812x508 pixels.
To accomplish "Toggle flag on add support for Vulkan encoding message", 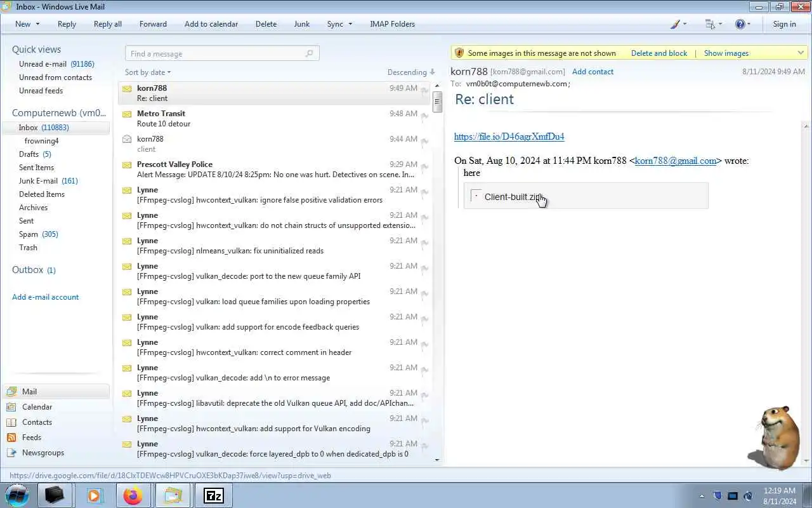I will (x=424, y=421).
